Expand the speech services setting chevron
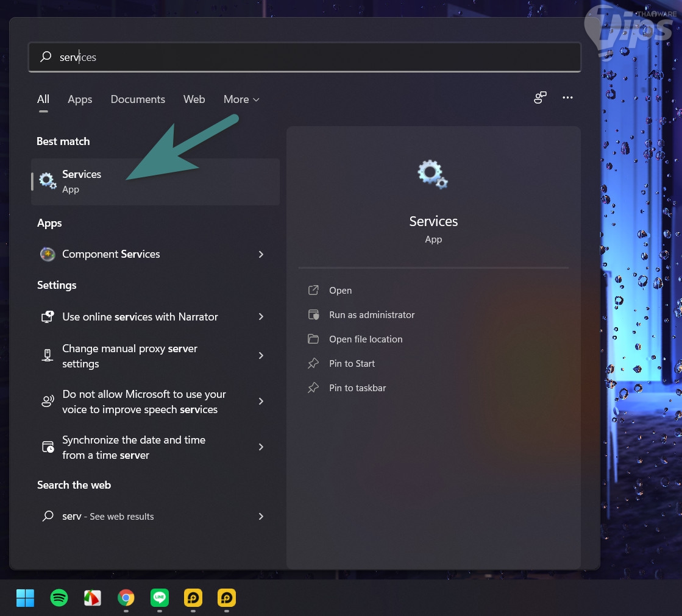Viewport: 682px width, 616px height. click(x=261, y=402)
